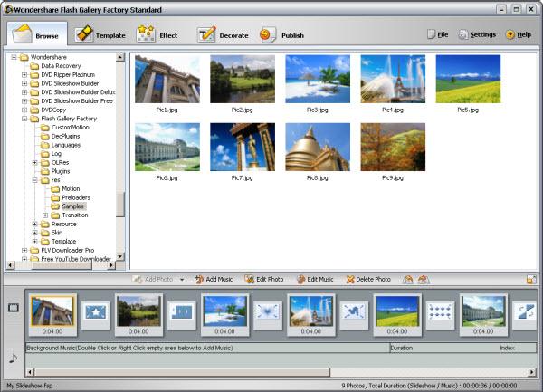Viewport: 543px width, 392px height.
Task: Toggle the storyboard view icon
Action: (14, 308)
